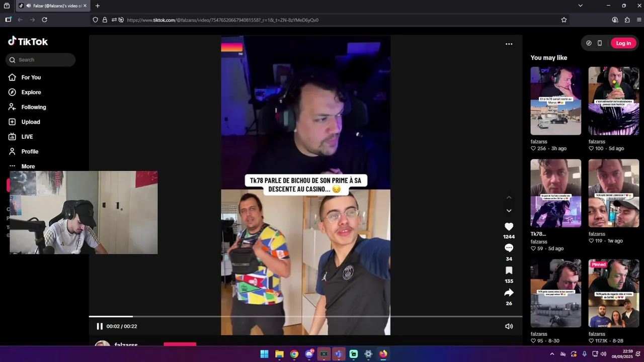Viewport: 644px width, 362px height.
Task: Open the Windows Start menu
Action: tap(264, 354)
